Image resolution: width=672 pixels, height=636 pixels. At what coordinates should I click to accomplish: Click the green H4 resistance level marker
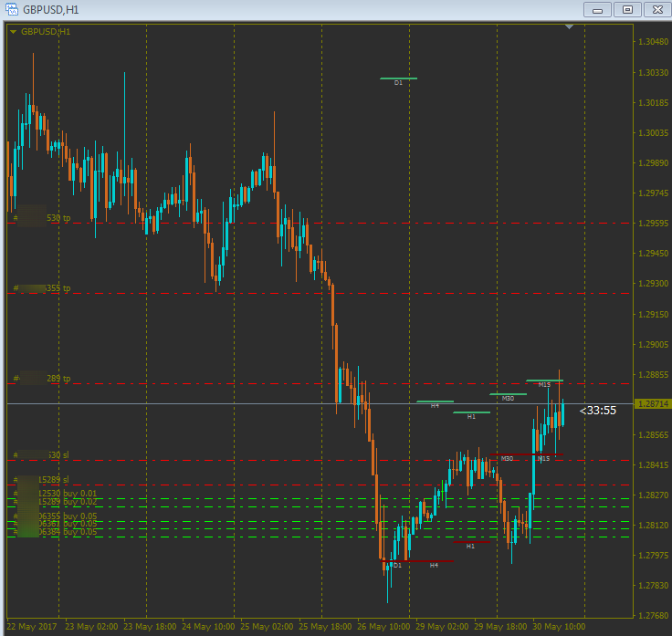click(435, 401)
